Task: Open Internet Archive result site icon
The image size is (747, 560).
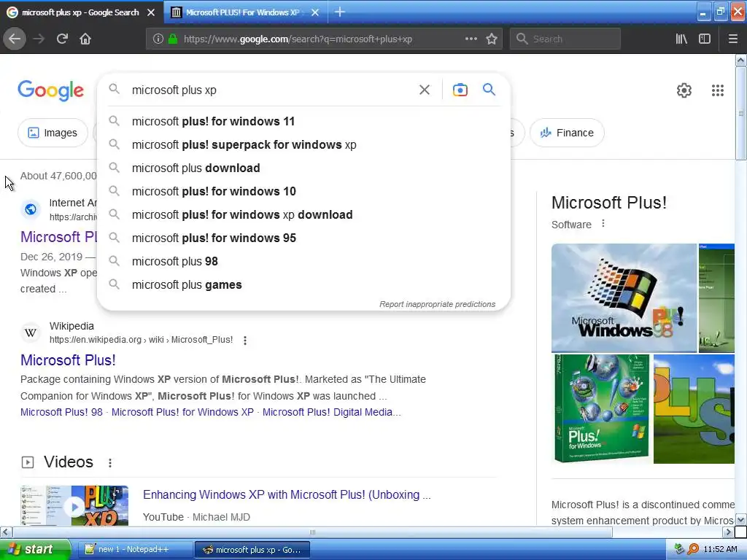Action: (31, 209)
